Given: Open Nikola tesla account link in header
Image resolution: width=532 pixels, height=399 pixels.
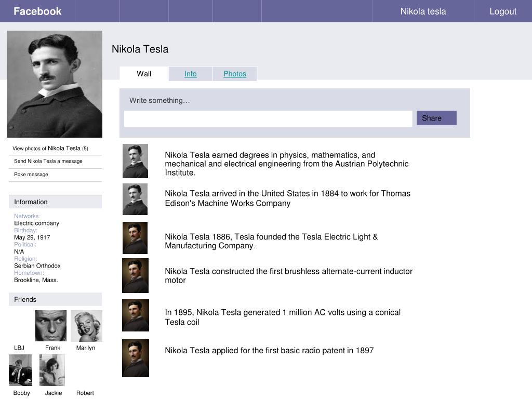Looking at the screenshot, I should [x=423, y=11].
